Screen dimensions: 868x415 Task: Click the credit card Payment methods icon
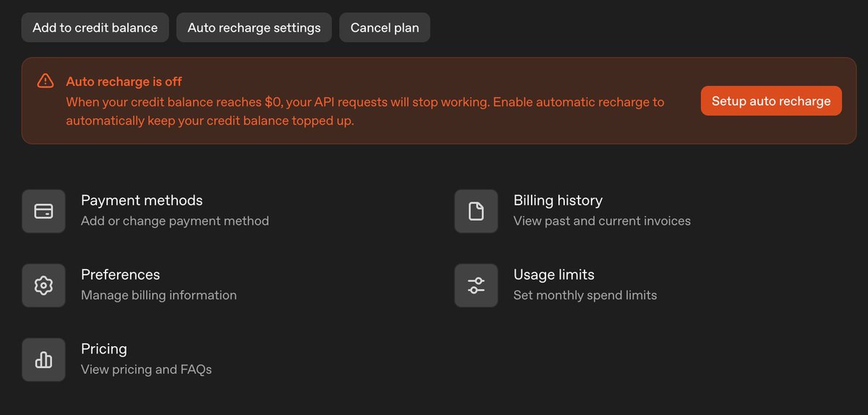[x=43, y=211]
